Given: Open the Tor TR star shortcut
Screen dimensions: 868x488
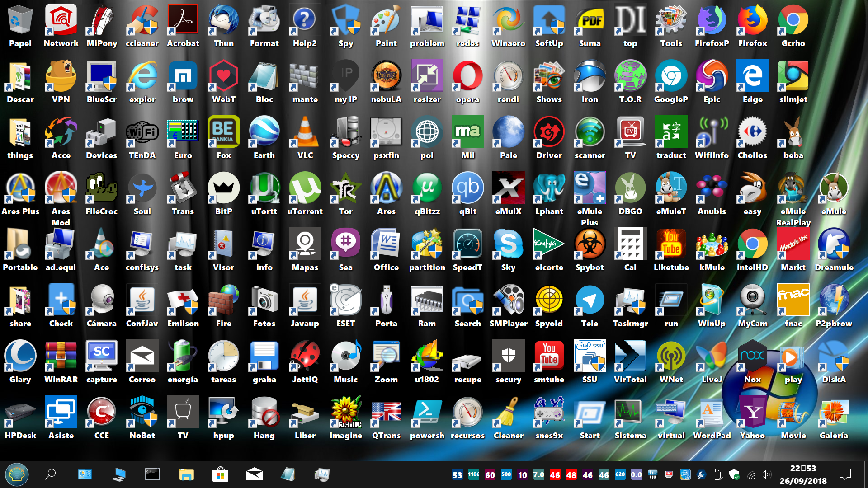Looking at the screenshot, I should 346,194.
